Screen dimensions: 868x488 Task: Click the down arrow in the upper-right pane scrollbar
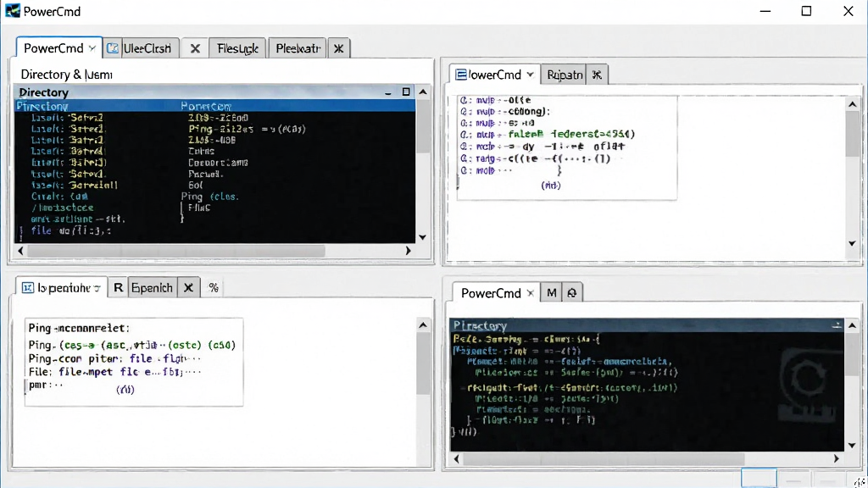tap(853, 243)
